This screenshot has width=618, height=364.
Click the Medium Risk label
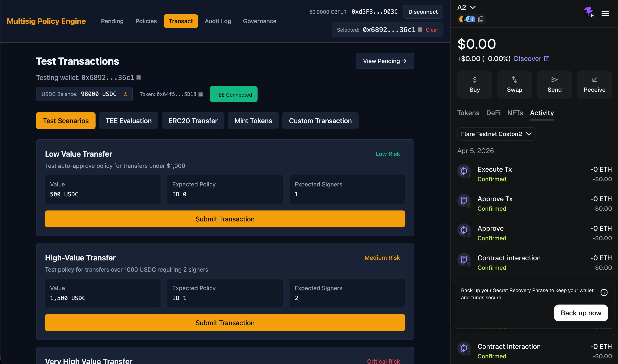[x=382, y=258]
